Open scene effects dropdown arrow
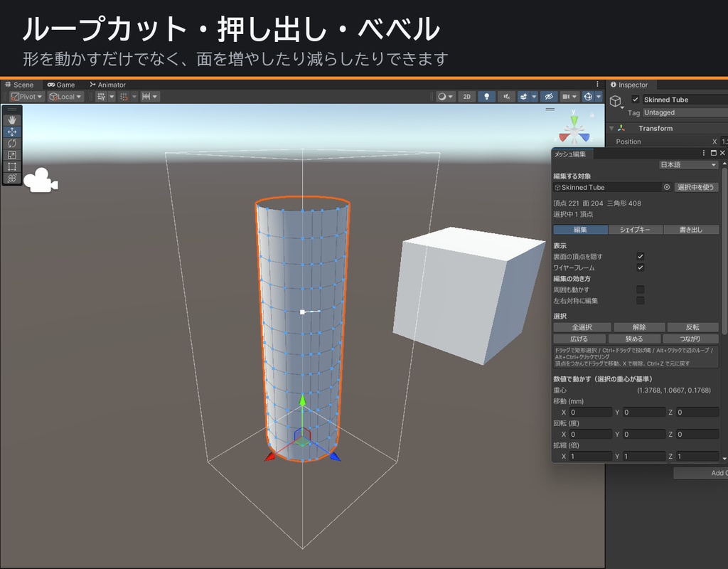The image size is (728, 569). 534,97
